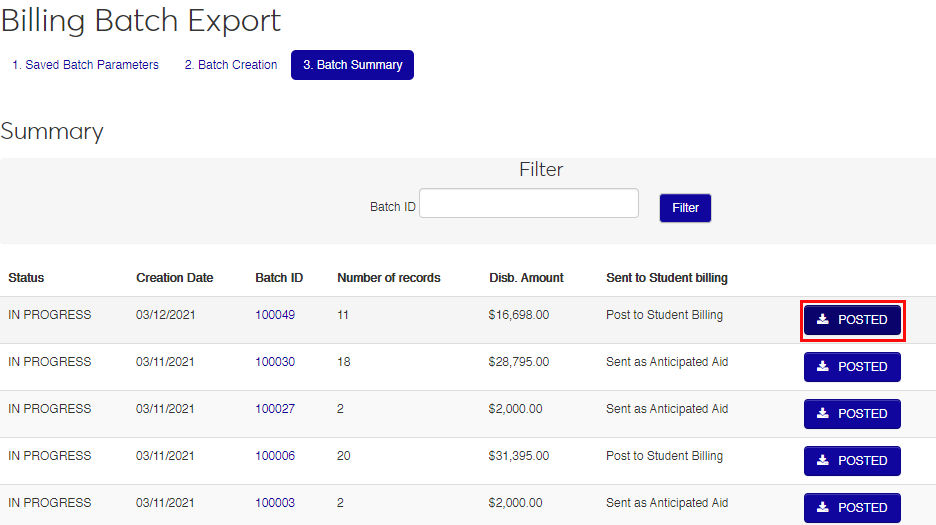Click the Status column header
The height and width of the screenshot is (525, 936).
[26, 278]
